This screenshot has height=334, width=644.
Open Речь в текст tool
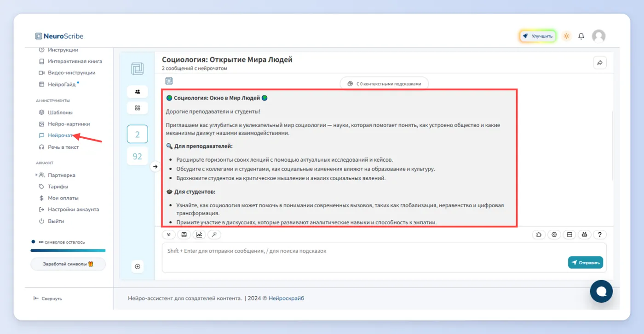59,147
